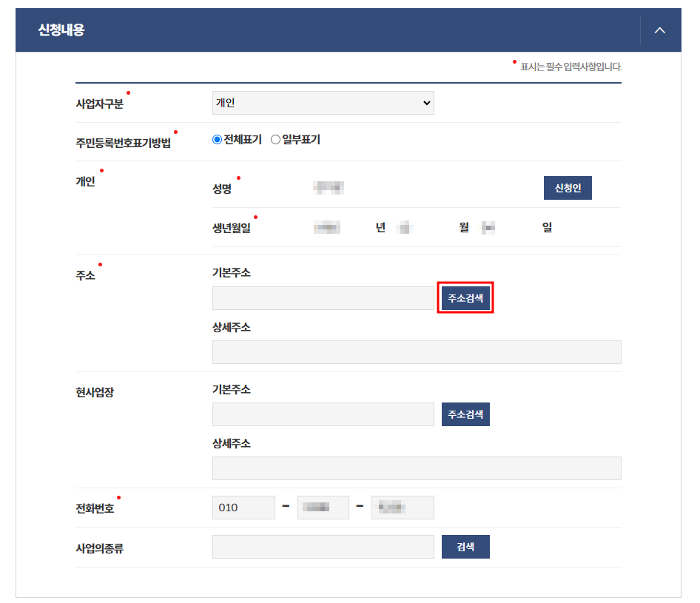The image size is (700, 603).
Task: Click the last 전화번호 input field
Action: point(402,507)
